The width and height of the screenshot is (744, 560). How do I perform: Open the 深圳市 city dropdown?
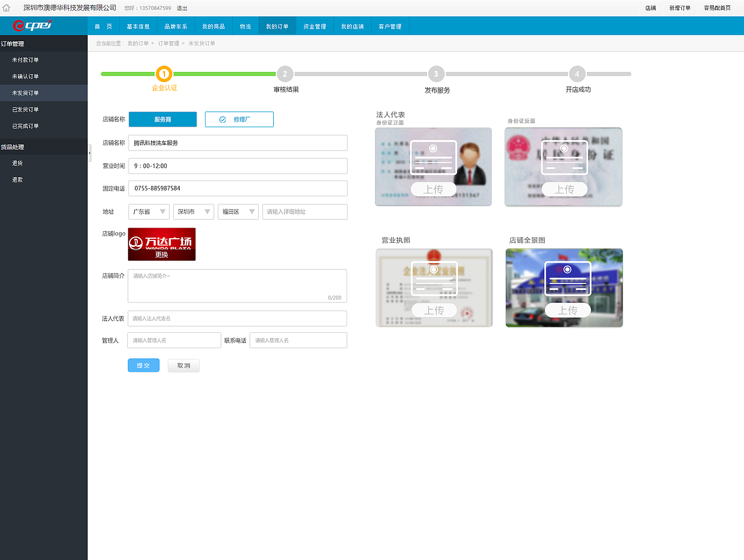194,211
